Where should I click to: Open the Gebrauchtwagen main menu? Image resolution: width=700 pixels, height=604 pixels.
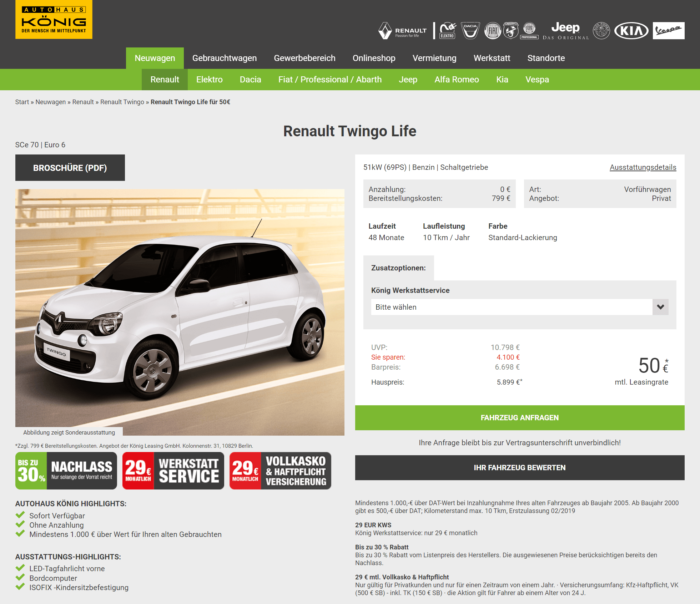click(225, 58)
